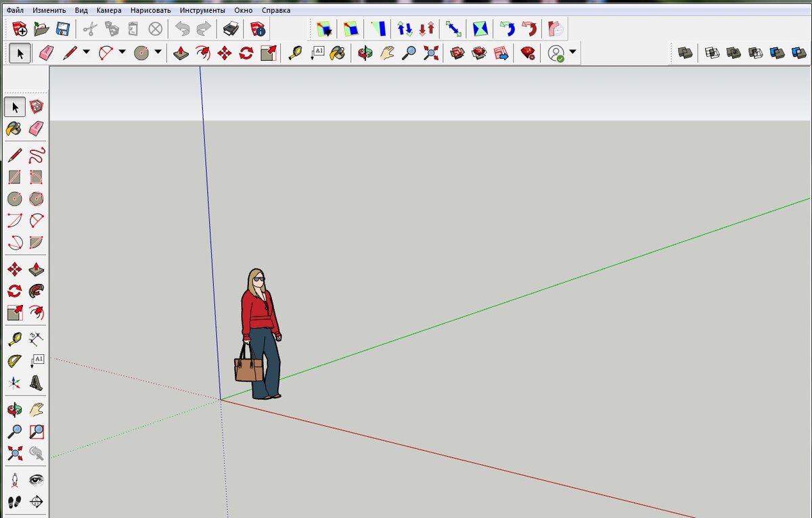The image size is (812, 518).
Task: Click the blue up-down arrows plugin icon
Action: (x=405, y=29)
